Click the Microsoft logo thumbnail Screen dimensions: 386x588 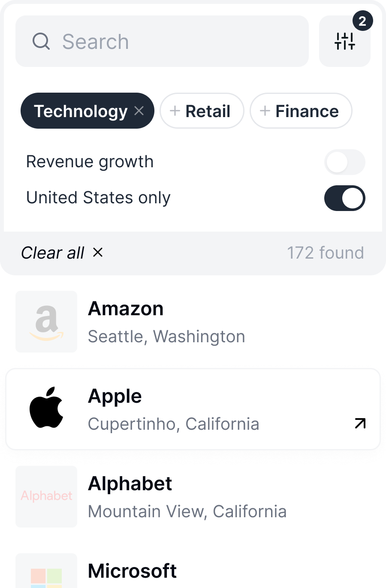click(x=46, y=573)
